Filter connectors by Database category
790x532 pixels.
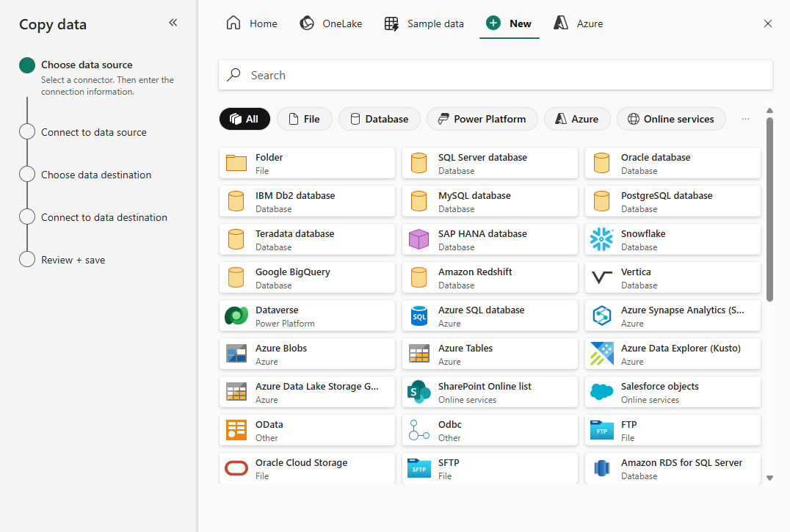pos(380,120)
